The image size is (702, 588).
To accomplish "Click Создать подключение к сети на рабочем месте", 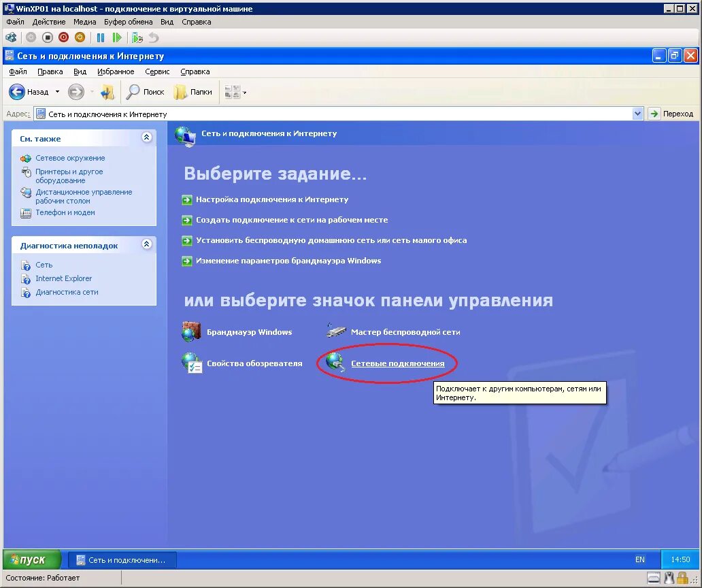I will (292, 220).
